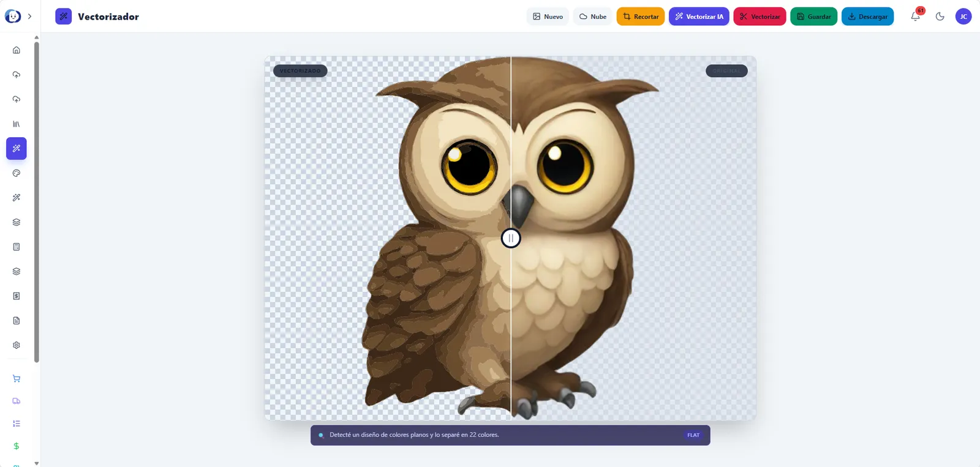Click the ORIGINAL label badge
The image size is (980, 467).
click(726, 71)
